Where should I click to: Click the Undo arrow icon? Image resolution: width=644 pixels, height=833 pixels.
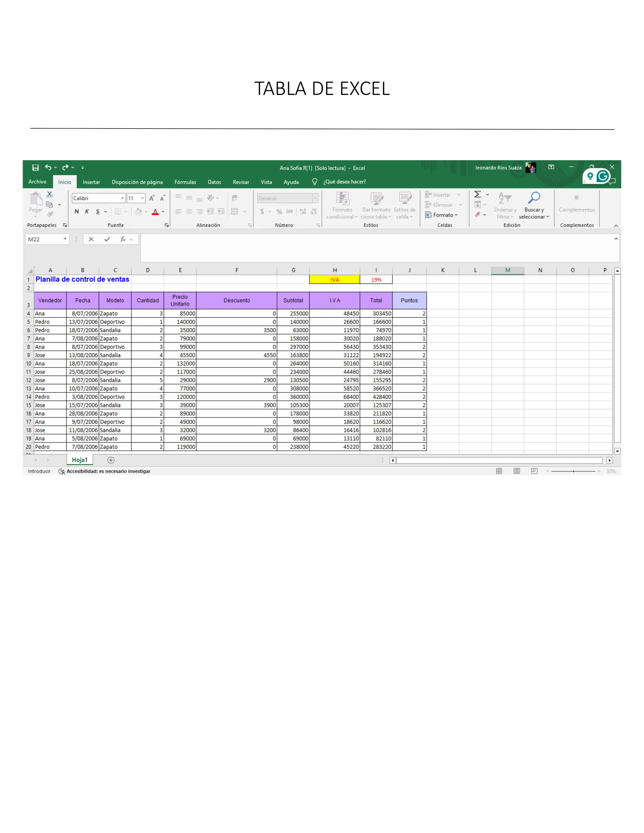(48, 168)
